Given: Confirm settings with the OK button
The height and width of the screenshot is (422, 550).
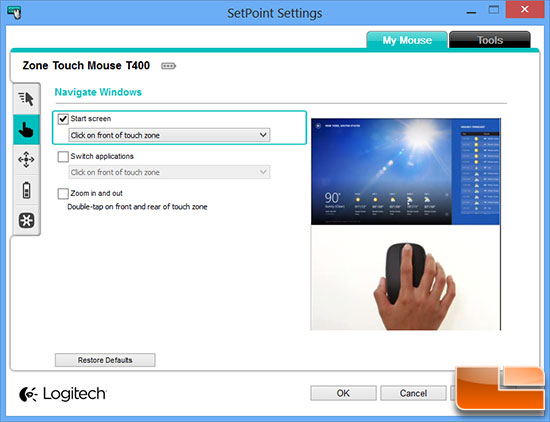Looking at the screenshot, I should pos(343,393).
